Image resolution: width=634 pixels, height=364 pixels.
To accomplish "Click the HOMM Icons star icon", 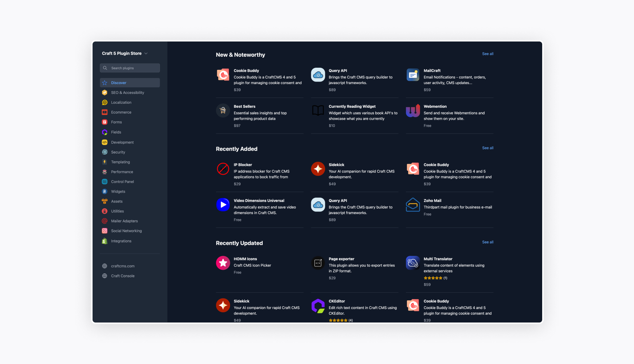I will point(223,263).
